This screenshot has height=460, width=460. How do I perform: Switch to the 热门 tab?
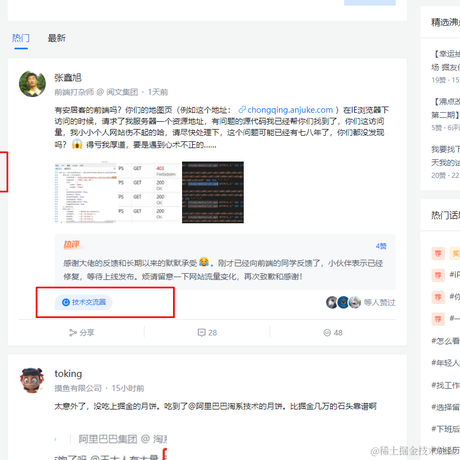tap(21, 38)
